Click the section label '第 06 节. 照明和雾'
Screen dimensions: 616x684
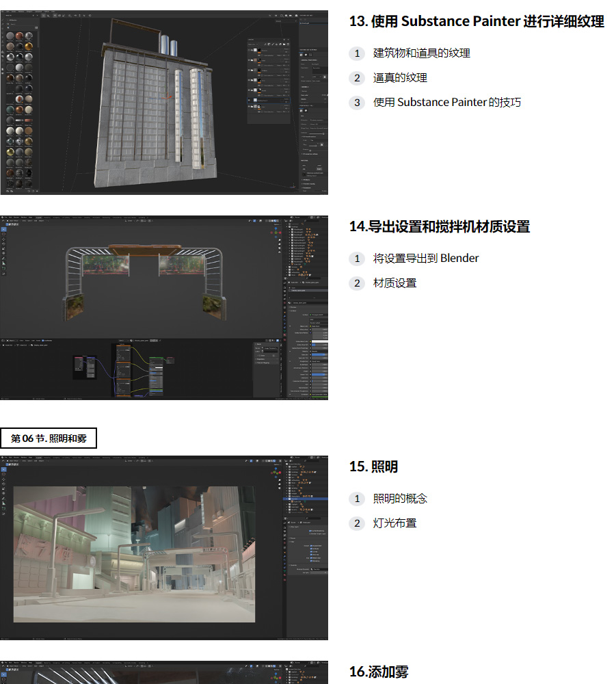[49, 438]
